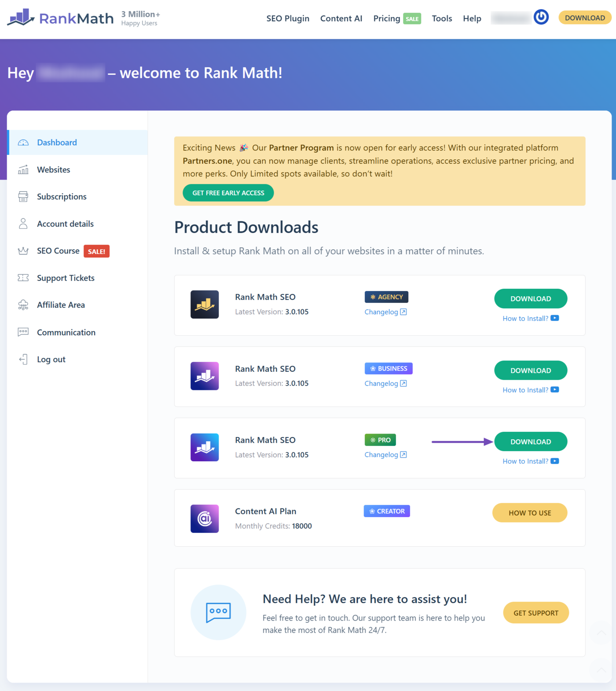Screen dimensions: 616x691
Task: Download Rank Math SEO Agency
Action: click(531, 298)
